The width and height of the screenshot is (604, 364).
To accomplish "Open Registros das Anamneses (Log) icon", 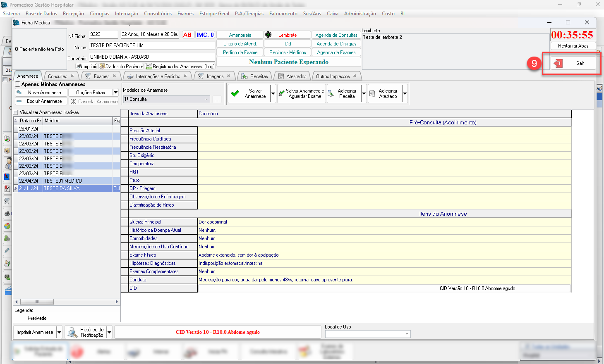I will 149,66.
